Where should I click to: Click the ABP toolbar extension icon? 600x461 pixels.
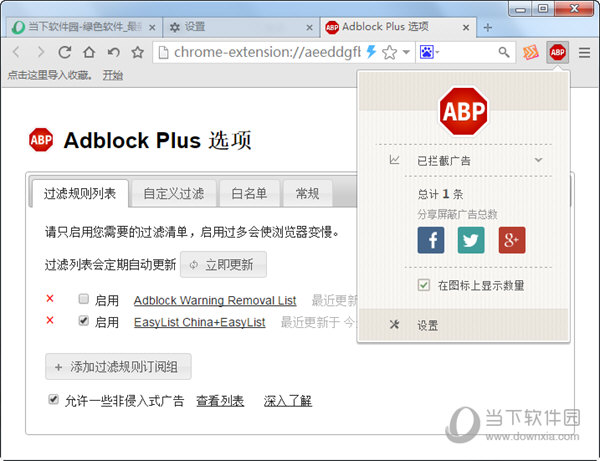[x=558, y=52]
